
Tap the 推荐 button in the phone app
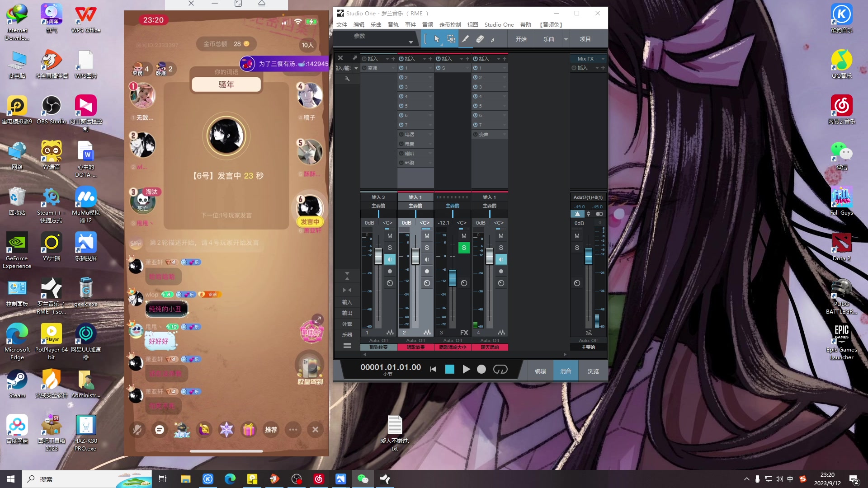coord(271,429)
